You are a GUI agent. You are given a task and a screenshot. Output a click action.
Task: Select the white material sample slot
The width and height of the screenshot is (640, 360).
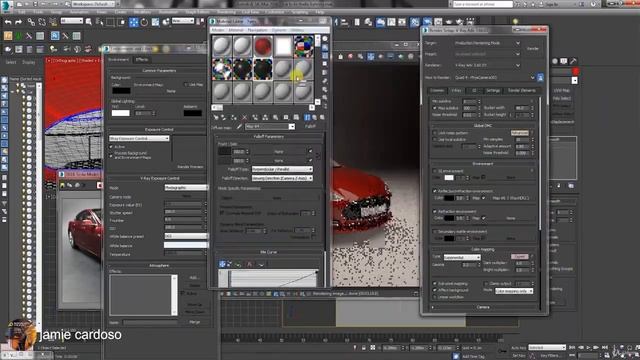[x=283, y=46]
